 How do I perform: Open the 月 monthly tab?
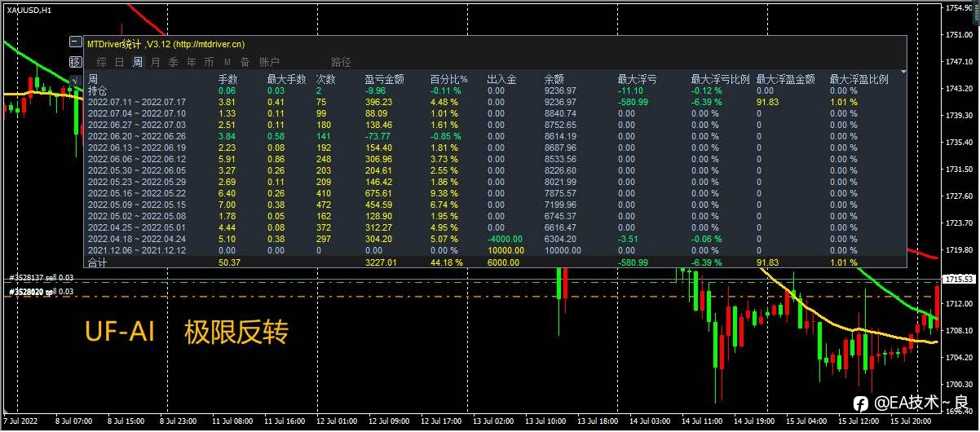(155, 62)
